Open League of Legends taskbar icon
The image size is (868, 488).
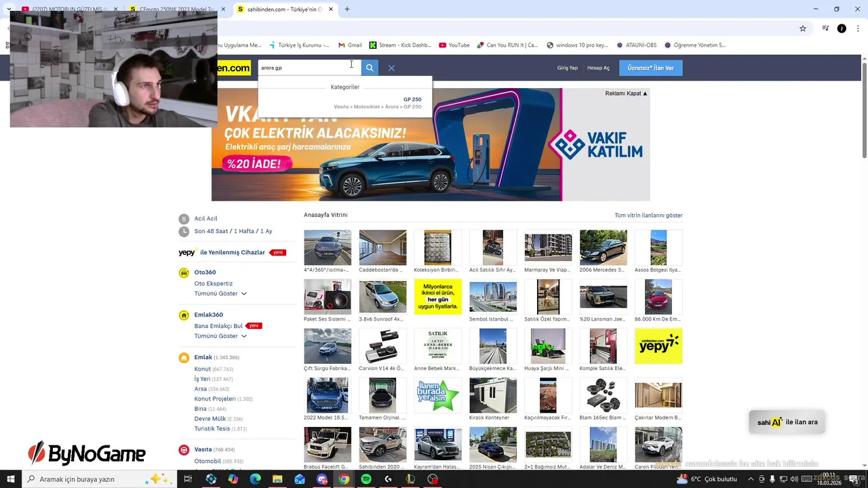click(410, 479)
